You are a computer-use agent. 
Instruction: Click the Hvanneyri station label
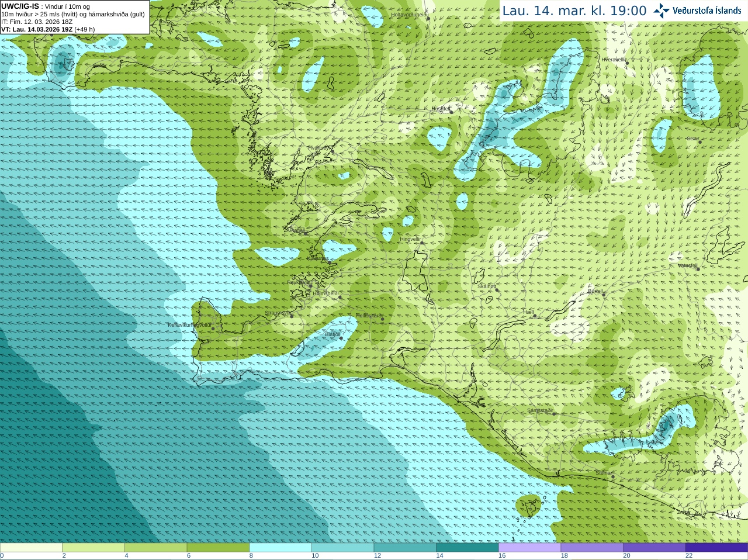click(x=320, y=148)
